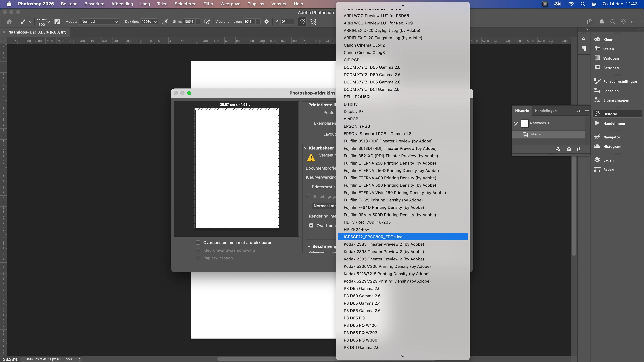644x362 pixels.
Task: Open the Stalen panel icon
Action: 597,48
